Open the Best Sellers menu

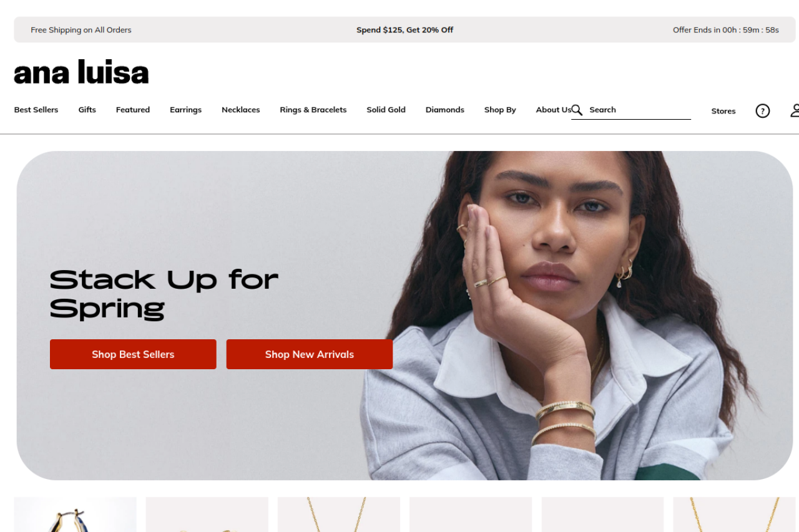tap(36, 110)
